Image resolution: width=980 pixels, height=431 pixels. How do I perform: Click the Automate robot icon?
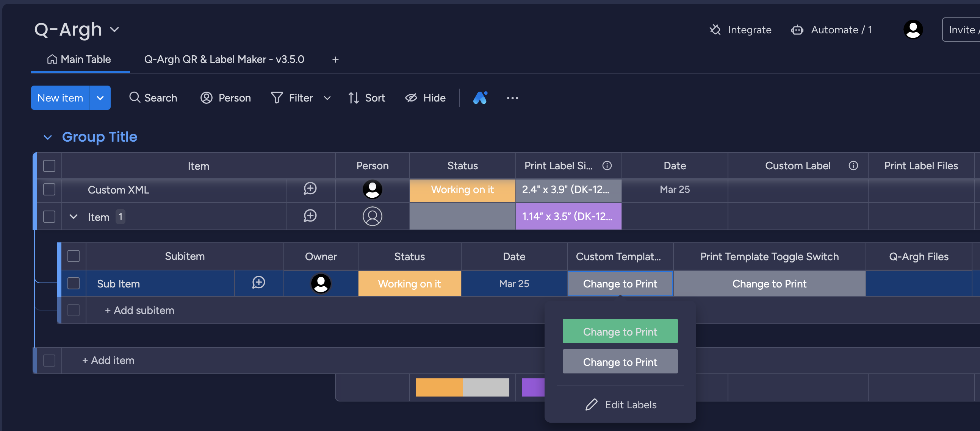pos(797,30)
